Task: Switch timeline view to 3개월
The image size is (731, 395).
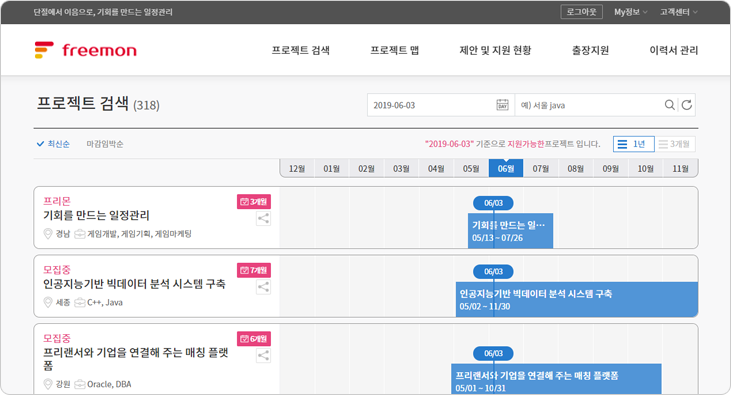Action: [x=675, y=144]
